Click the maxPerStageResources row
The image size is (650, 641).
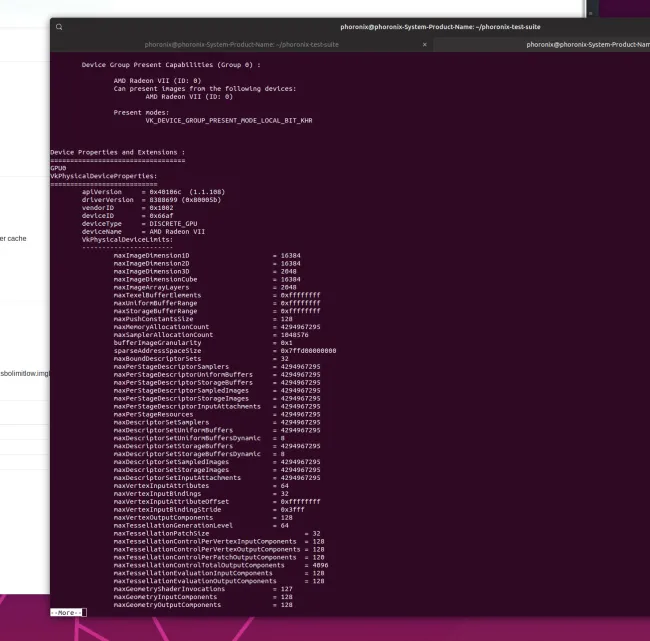(x=217, y=414)
